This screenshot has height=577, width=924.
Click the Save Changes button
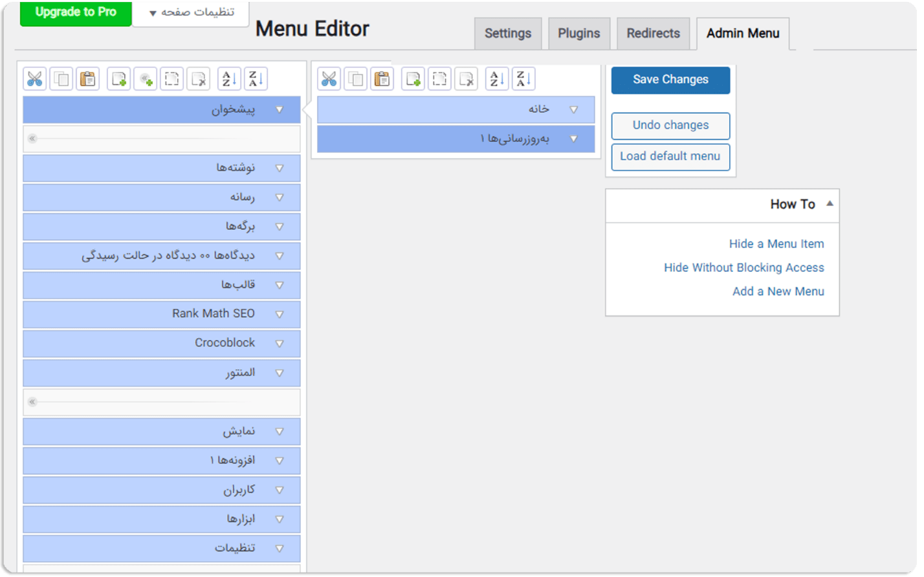670,80
